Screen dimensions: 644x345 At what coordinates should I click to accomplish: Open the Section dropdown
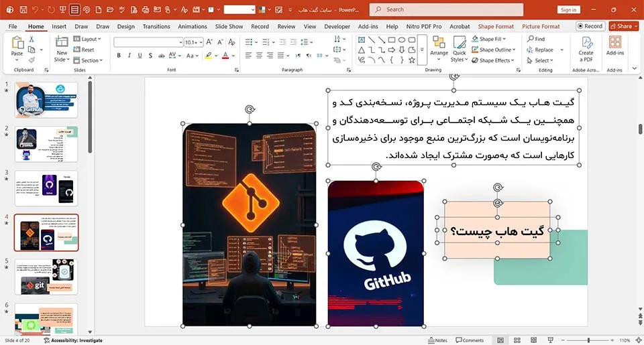point(88,60)
